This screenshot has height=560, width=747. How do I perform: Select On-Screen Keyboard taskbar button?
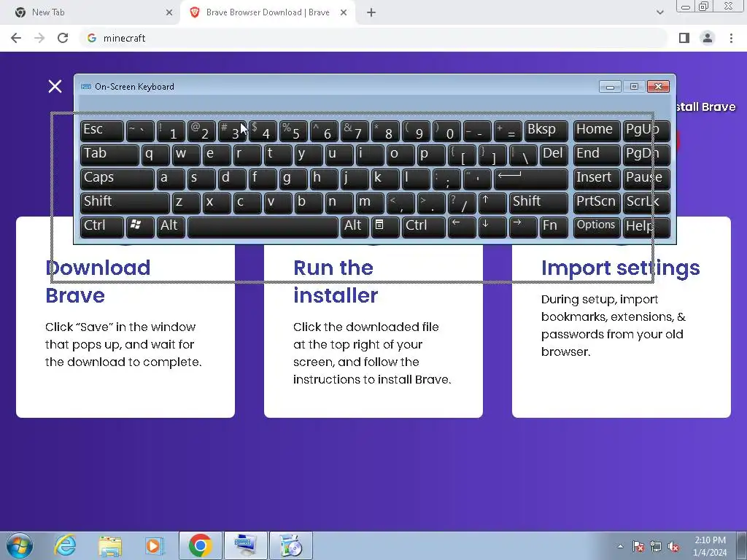[245, 545]
